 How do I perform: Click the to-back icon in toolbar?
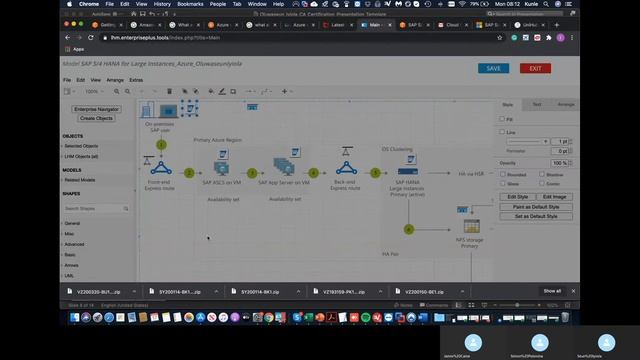[196, 91]
